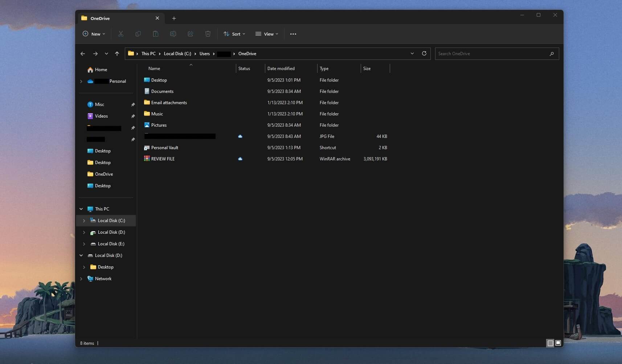
Task: Refresh the OneDrive folder view
Action: click(424, 53)
